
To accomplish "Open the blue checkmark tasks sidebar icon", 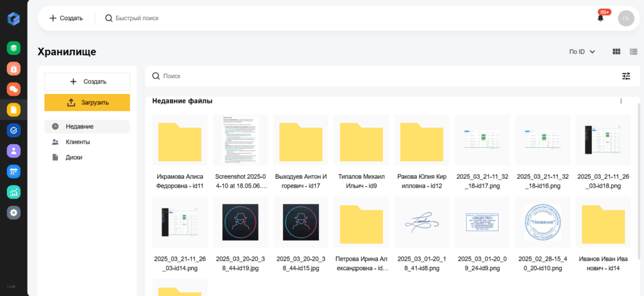I will (x=14, y=130).
